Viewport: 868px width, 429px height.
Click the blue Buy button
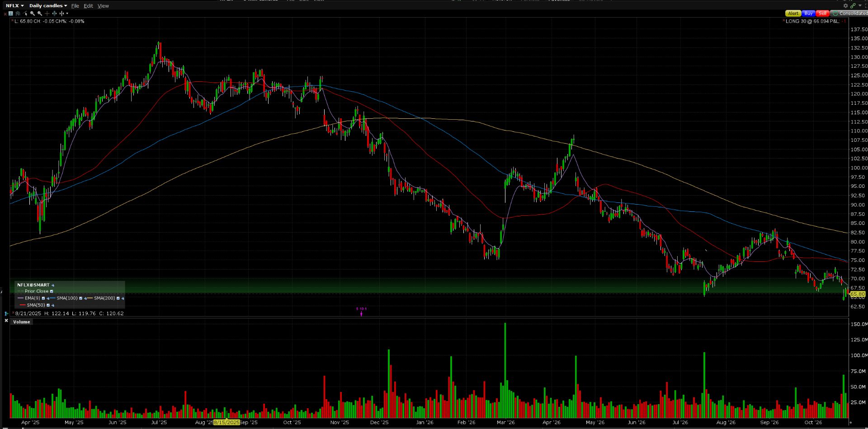808,14
